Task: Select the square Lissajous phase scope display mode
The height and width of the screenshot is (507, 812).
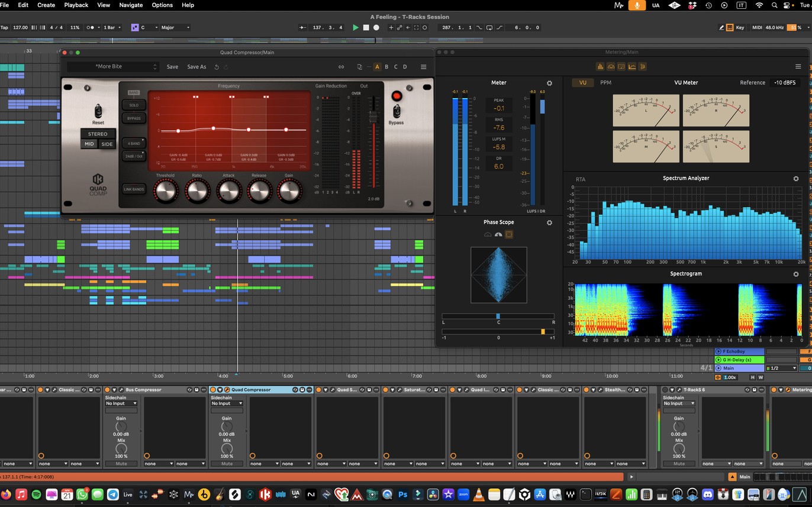Action: coord(509,235)
